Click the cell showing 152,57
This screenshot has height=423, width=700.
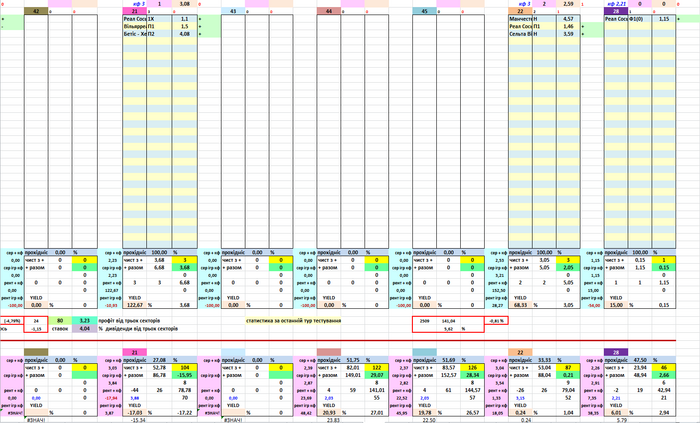pos(448,375)
